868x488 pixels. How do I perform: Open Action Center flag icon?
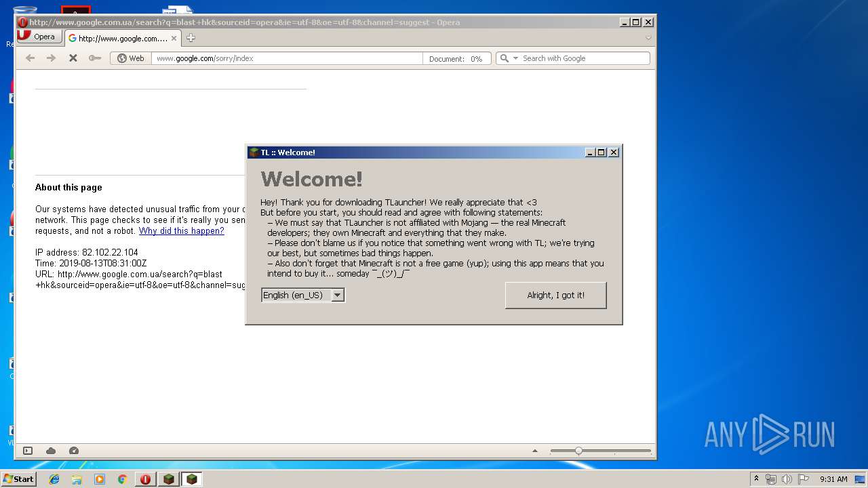[804, 479]
